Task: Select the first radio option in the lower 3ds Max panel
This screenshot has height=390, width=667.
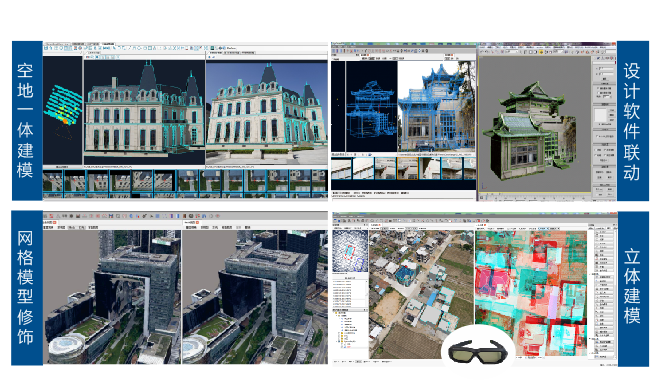Action: (596, 150)
